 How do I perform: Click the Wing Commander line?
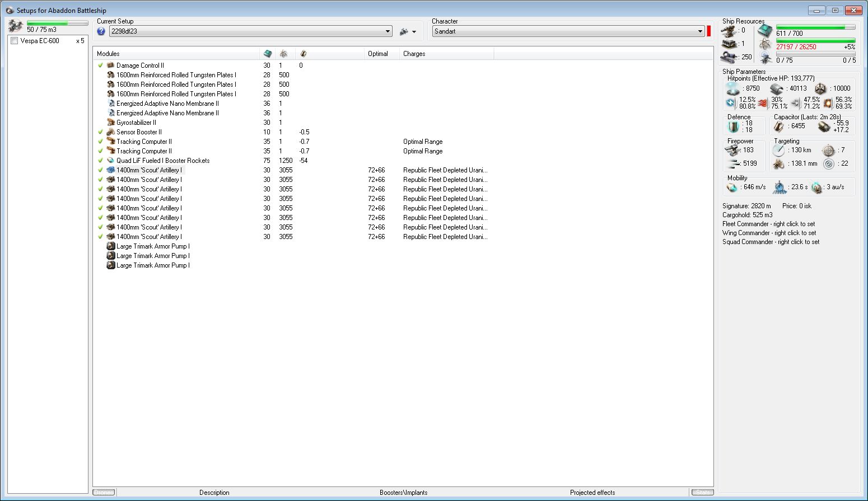(769, 233)
